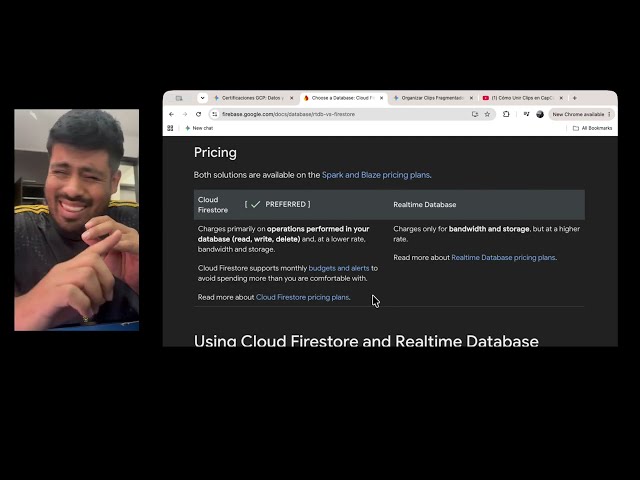
Task: Click the Cloud Firestore column header
Action: tap(213, 205)
